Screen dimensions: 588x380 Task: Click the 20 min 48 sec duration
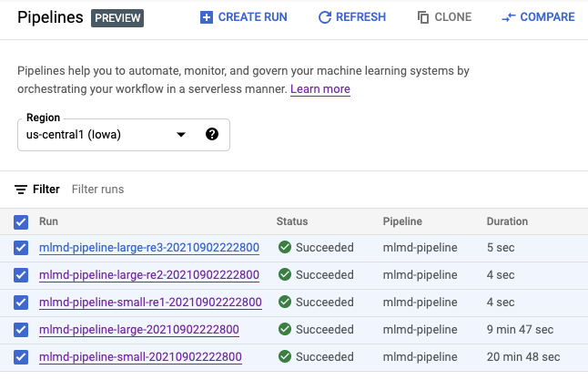[x=523, y=357]
